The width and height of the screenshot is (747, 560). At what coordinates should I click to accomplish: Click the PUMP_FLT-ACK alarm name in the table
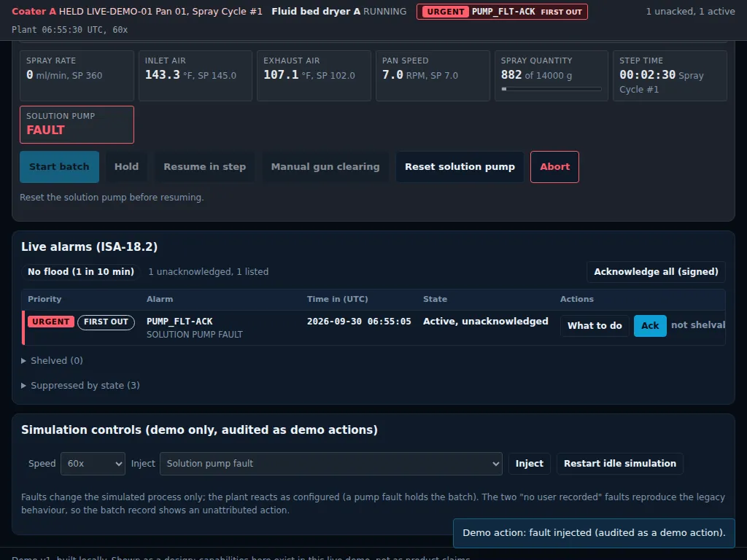click(179, 322)
